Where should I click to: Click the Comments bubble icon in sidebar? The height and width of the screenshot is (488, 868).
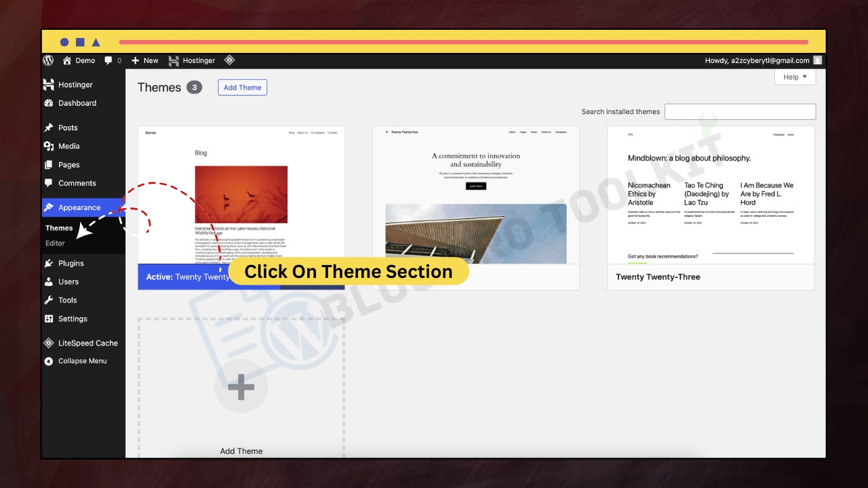click(x=48, y=183)
